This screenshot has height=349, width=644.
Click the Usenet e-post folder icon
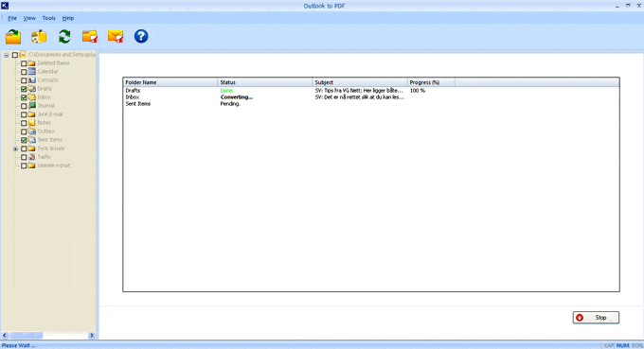(31, 166)
